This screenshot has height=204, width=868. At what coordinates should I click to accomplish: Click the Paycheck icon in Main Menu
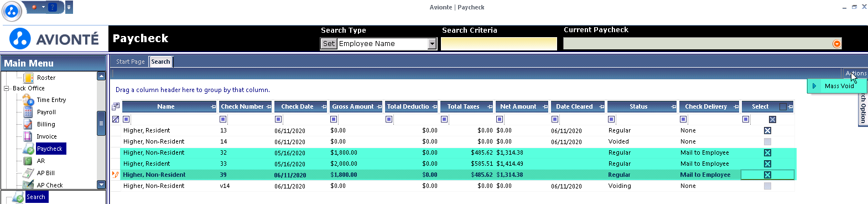[28, 149]
